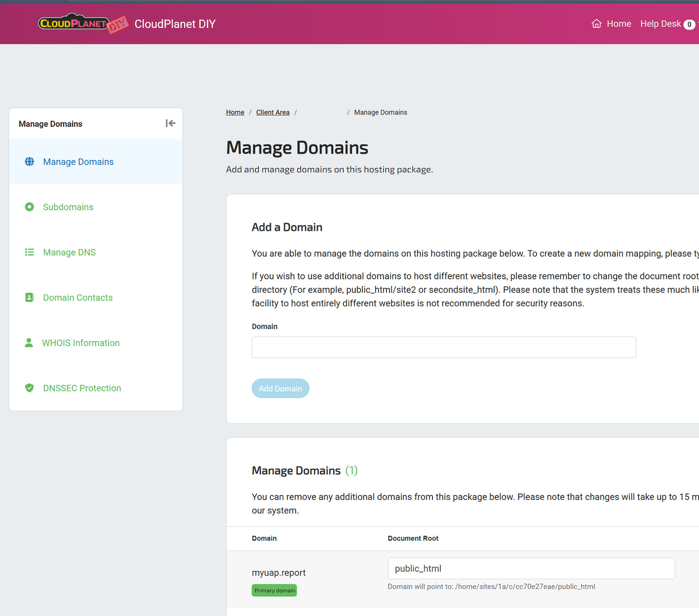This screenshot has width=699, height=616.
Task: Focus the Domain input field
Action: (x=444, y=347)
